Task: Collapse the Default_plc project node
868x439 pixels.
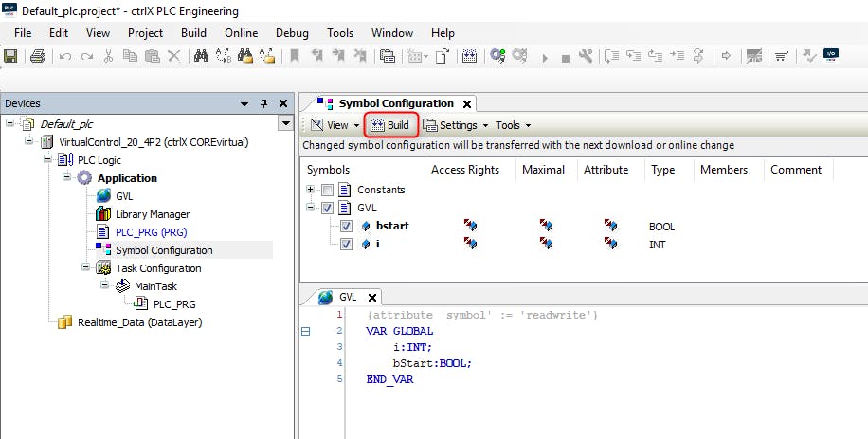Action: (x=10, y=123)
